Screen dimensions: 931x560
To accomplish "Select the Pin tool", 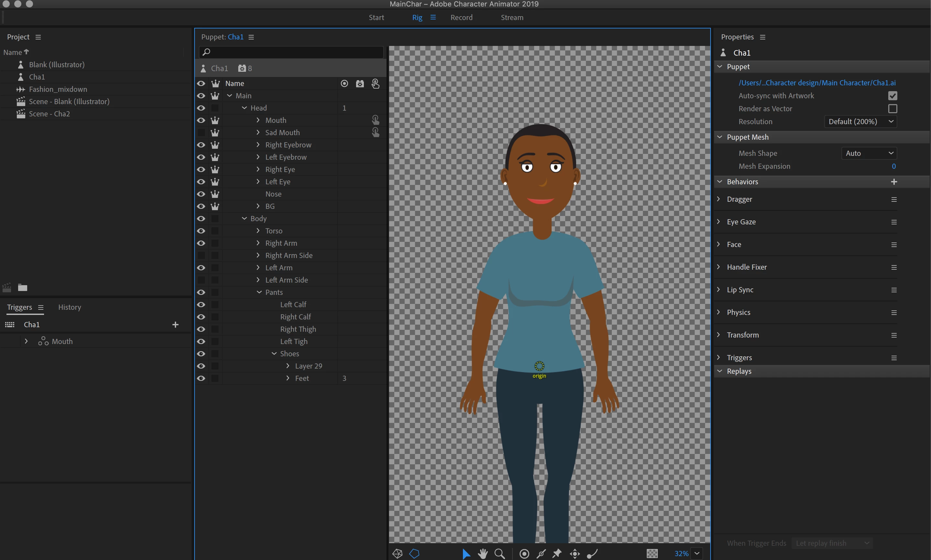I will (x=557, y=554).
